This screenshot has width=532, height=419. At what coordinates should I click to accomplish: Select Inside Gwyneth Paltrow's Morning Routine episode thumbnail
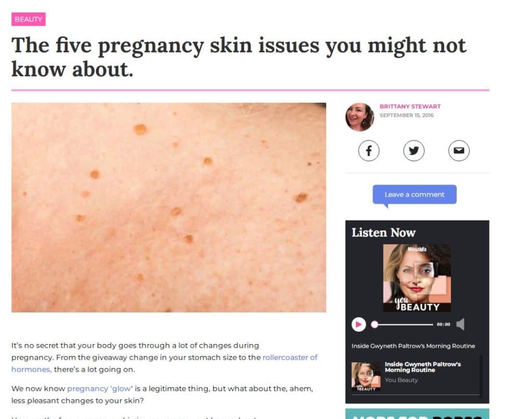pyautogui.click(x=366, y=376)
